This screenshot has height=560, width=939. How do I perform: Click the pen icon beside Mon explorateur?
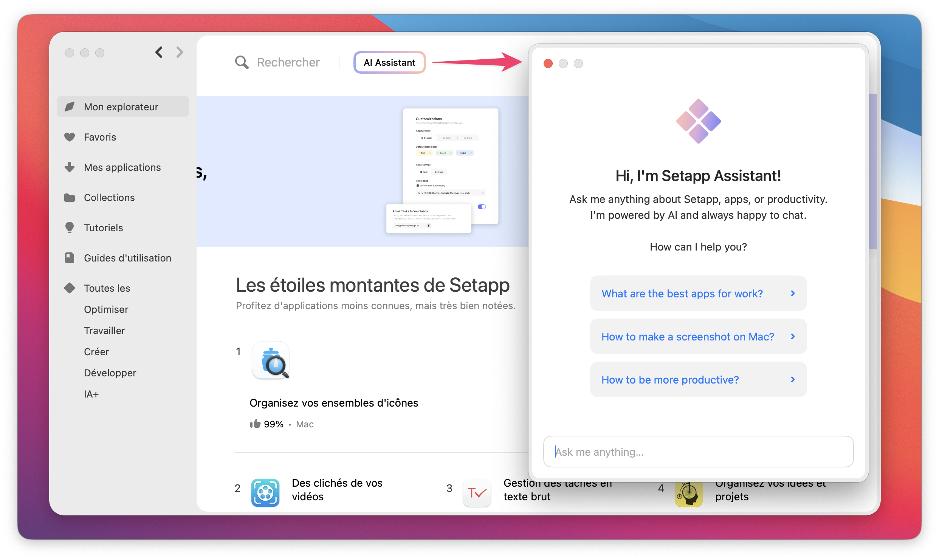tap(70, 107)
